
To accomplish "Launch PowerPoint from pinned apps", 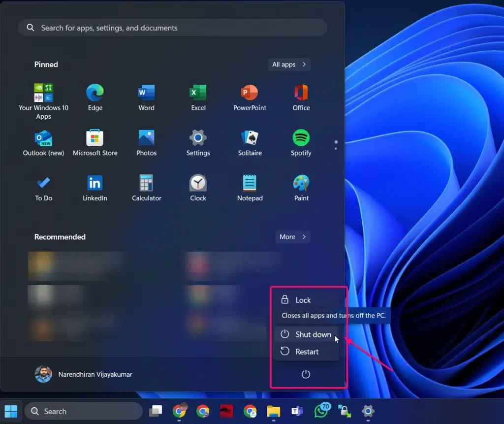I will [250, 97].
